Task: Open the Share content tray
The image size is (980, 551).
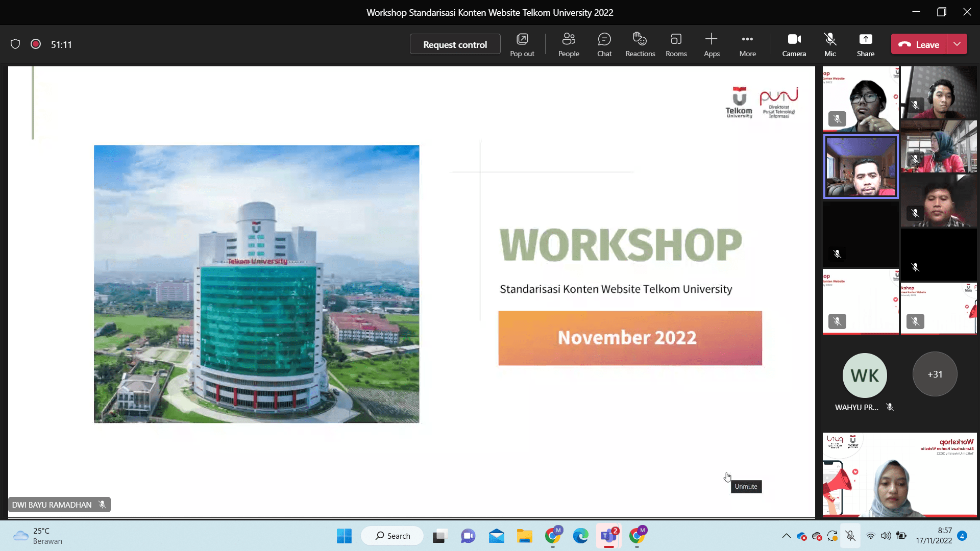Action: pyautogui.click(x=866, y=44)
